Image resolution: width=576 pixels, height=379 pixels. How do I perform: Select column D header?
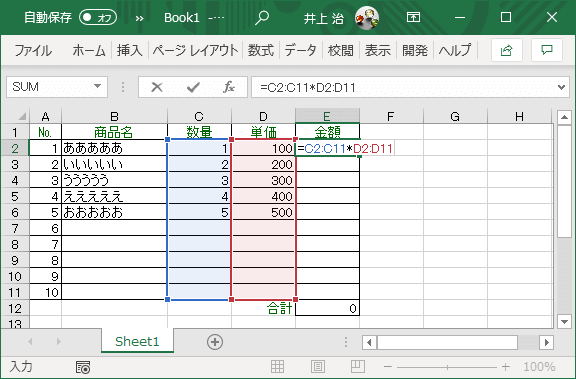263,117
